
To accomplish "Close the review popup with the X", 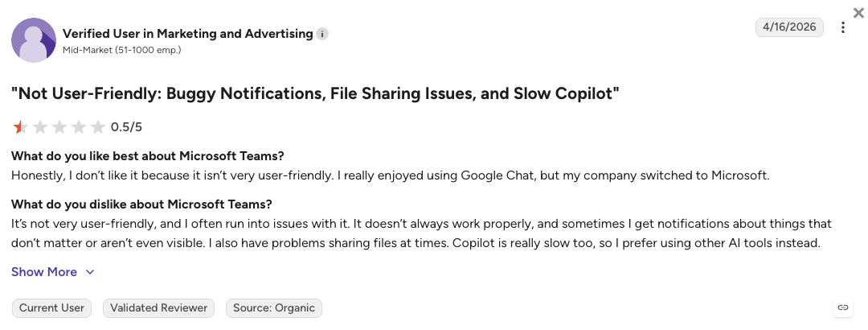I will coord(858,13).
